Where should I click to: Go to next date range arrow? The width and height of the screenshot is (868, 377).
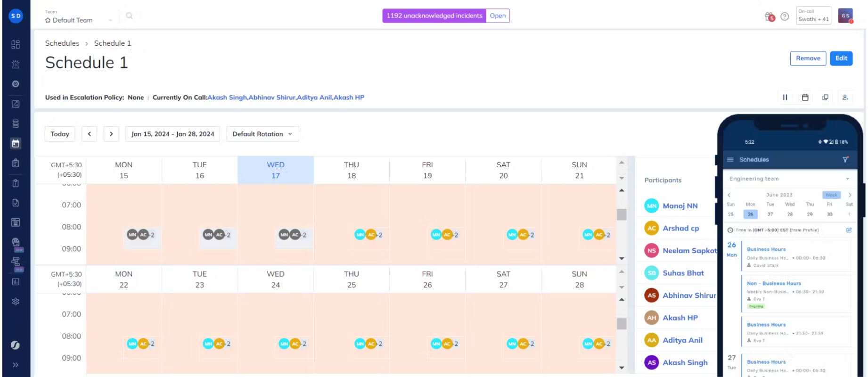click(x=111, y=134)
